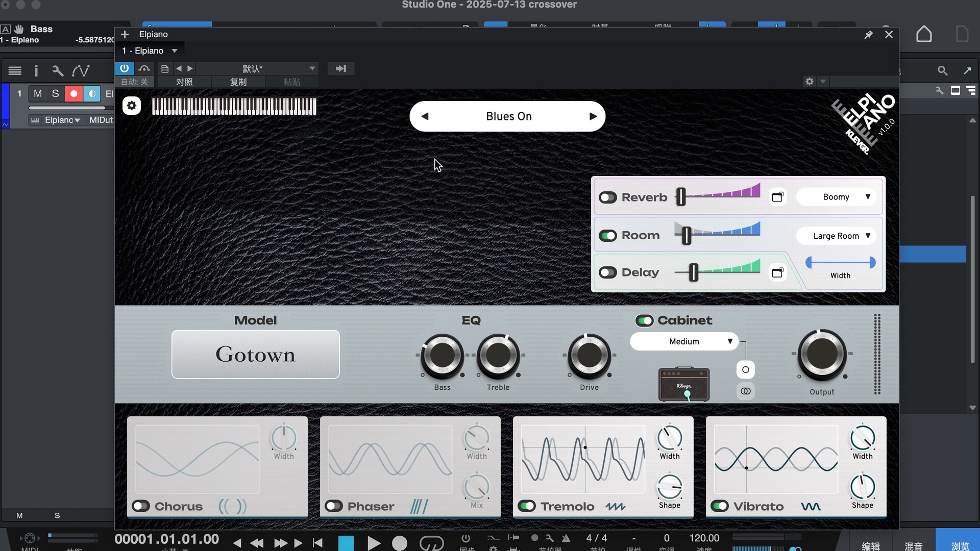Enable the Reverb effect switch
This screenshot has height=551, width=980.
pos(607,197)
